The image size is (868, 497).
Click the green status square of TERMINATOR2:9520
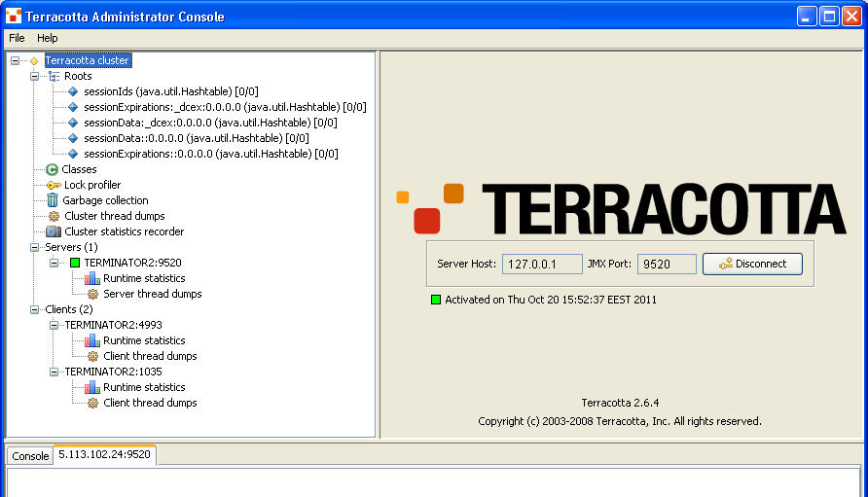[75, 263]
